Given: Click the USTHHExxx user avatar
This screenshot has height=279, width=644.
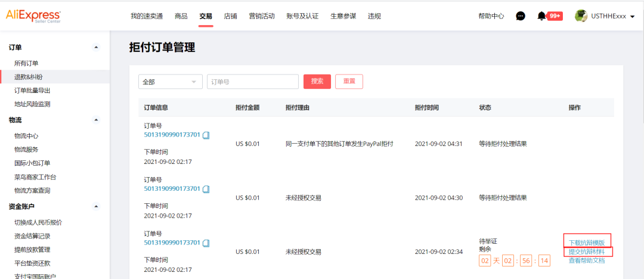Looking at the screenshot, I should tap(581, 16).
